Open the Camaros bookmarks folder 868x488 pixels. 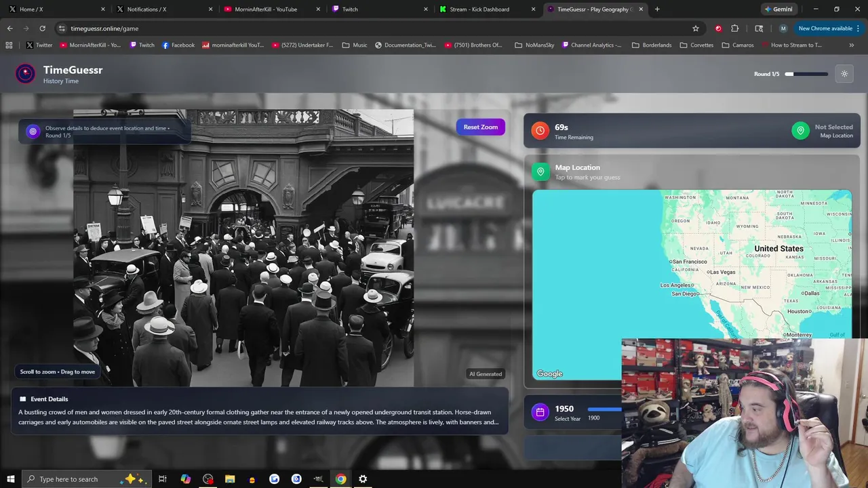tap(738, 45)
